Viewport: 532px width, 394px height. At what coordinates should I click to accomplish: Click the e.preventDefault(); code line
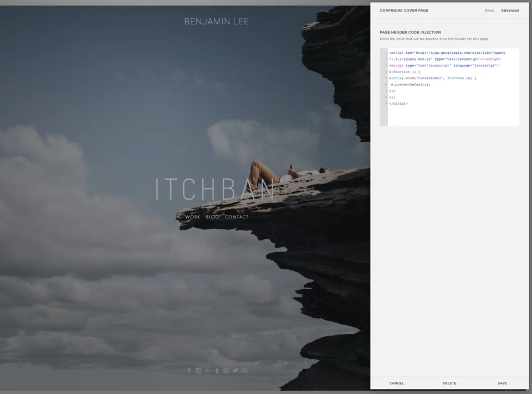[x=411, y=84]
